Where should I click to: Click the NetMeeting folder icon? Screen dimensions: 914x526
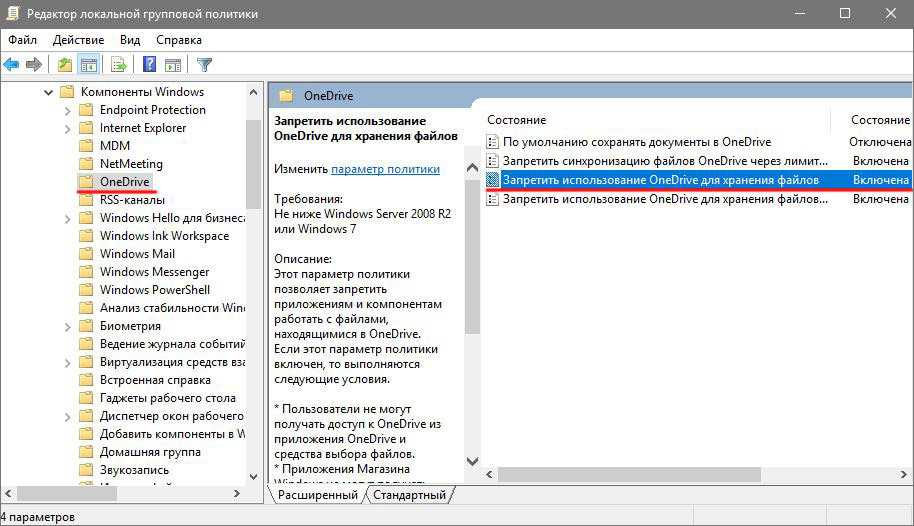coord(86,164)
